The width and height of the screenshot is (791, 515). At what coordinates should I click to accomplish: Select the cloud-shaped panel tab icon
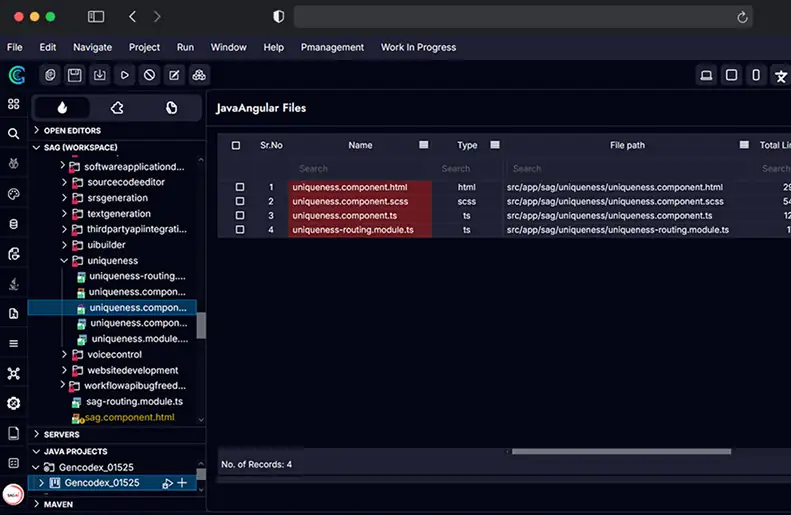pos(117,107)
